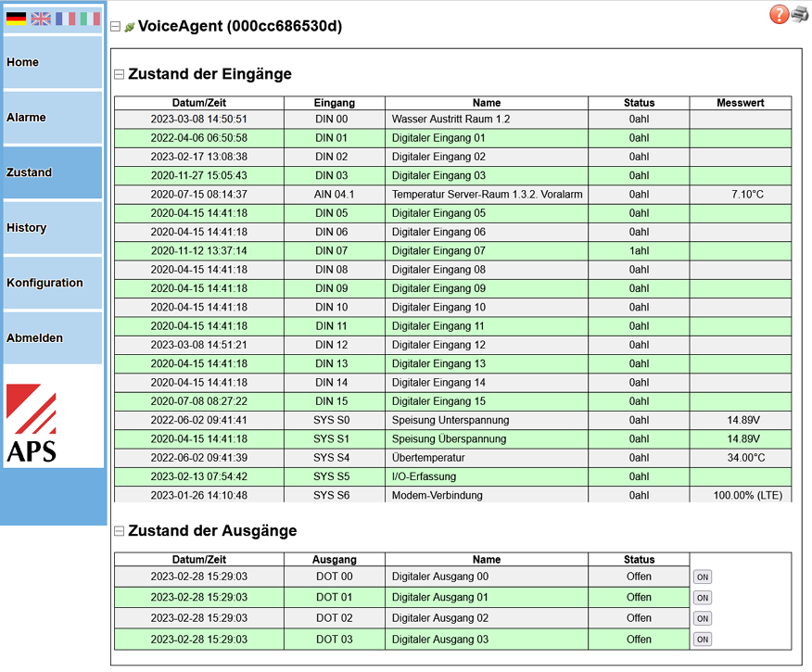The height and width of the screenshot is (672, 812).
Task: Click date '2023-03-08 14:50:51'
Action: click(x=199, y=119)
